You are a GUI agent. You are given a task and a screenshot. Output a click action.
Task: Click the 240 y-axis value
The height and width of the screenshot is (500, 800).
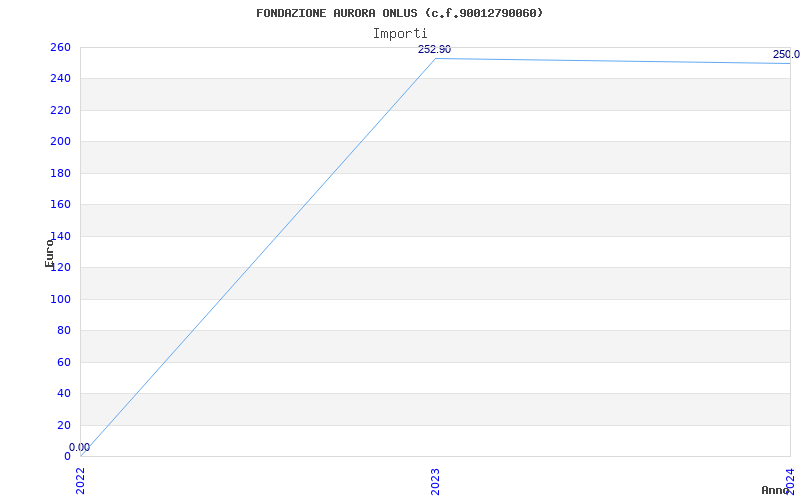click(60, 79)
